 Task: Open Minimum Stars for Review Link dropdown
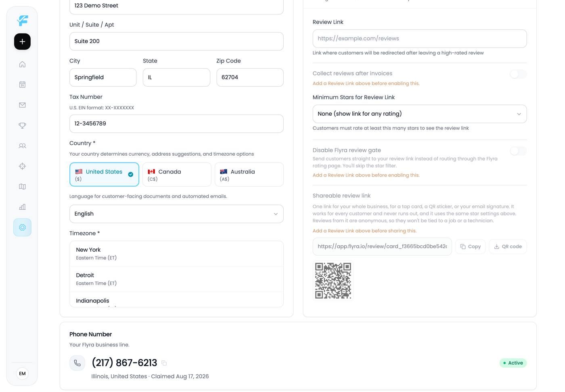[x=419, y=114]
